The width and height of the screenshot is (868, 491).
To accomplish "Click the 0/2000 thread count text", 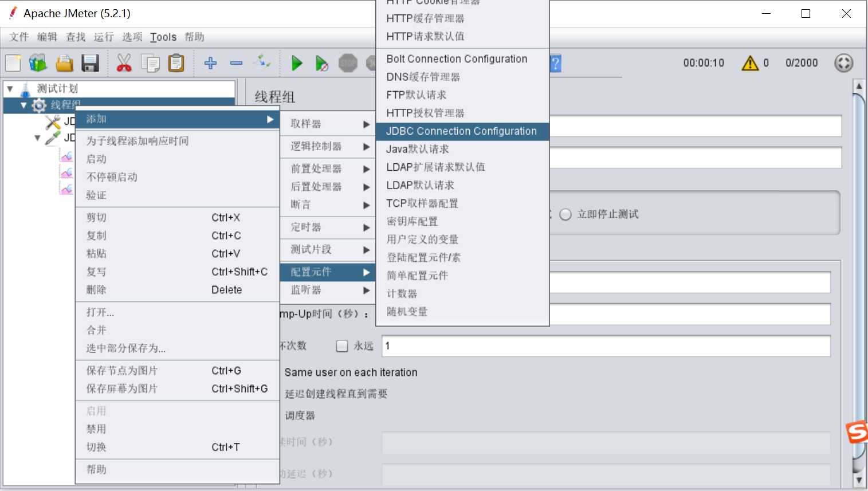I will point(802,63).
